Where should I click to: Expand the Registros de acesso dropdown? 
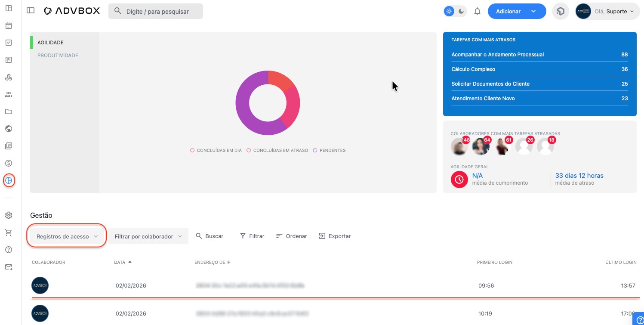67,236
